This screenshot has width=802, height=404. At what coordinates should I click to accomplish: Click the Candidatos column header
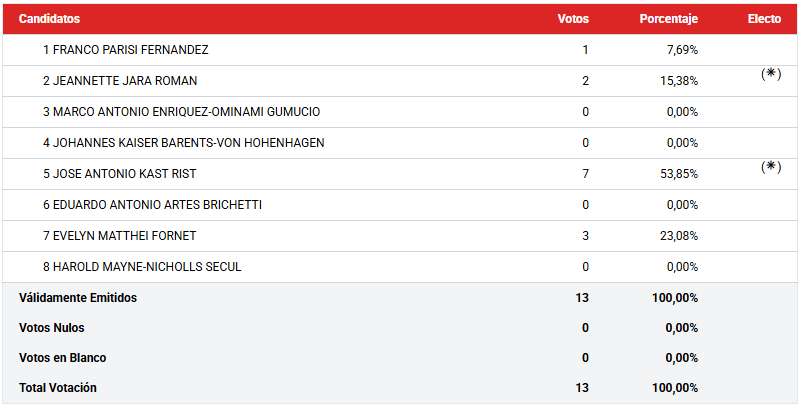click(x=50, y=19)
